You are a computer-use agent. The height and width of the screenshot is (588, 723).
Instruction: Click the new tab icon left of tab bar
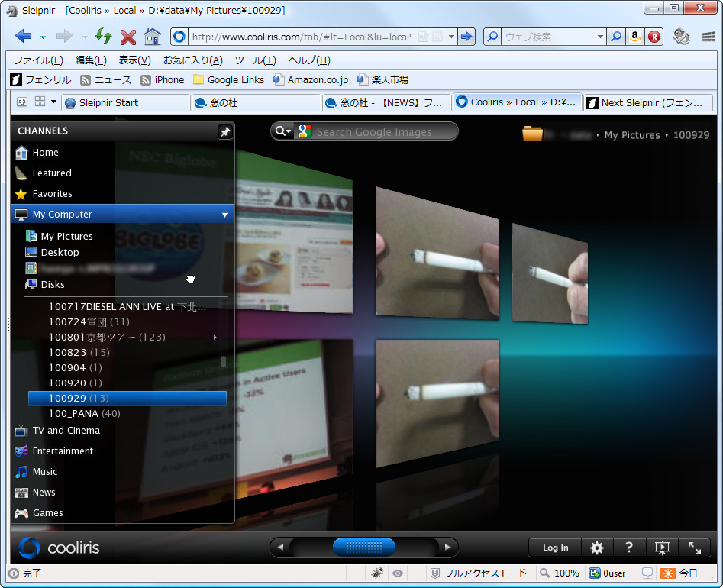pyautogui.click(x=21, y=102)
